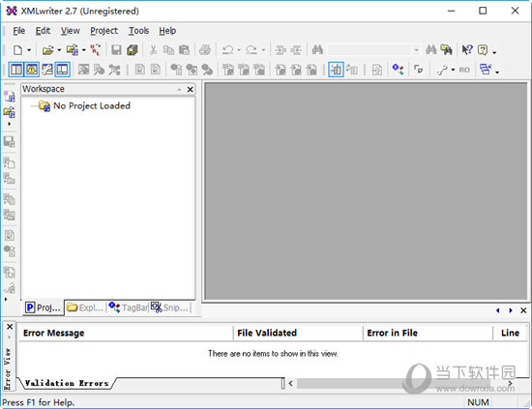Click the Context Help pointer icon
The height and width of the screenshot is (409, 532).
tap(467, 50)
